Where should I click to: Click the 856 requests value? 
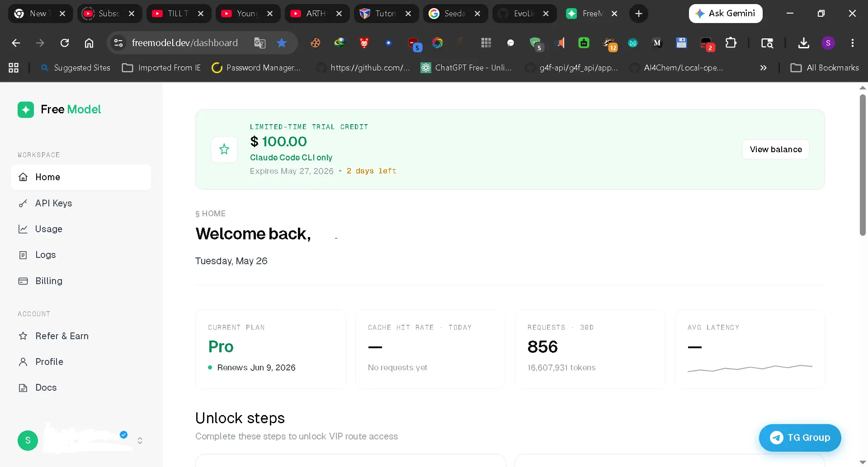pos(542,347)
